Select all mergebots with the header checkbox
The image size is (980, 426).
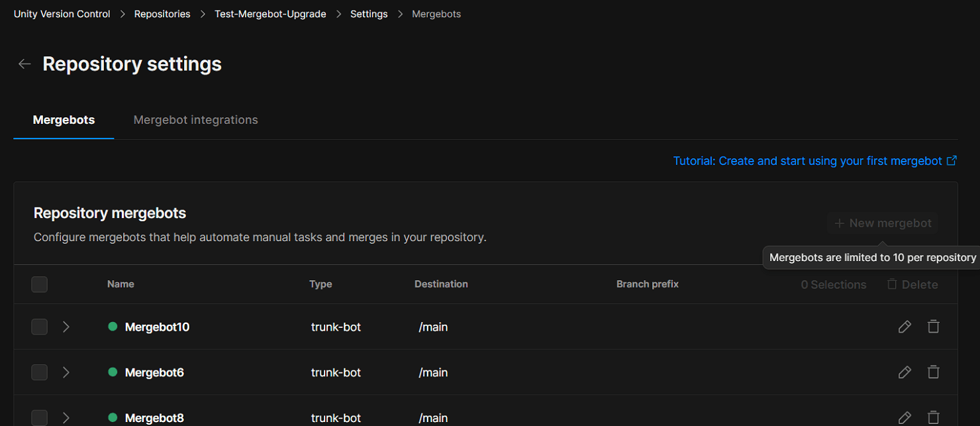[x=39, y=284]
